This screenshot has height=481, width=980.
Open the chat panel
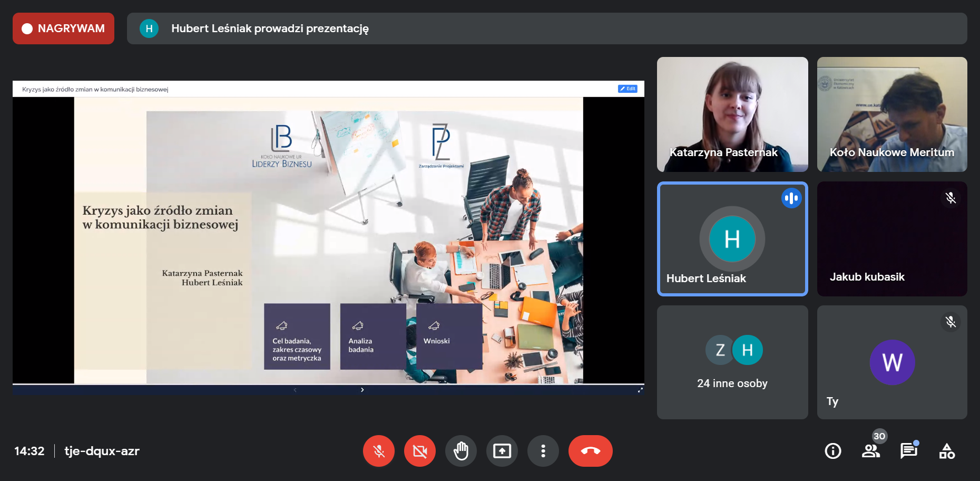tap(908, 451)
